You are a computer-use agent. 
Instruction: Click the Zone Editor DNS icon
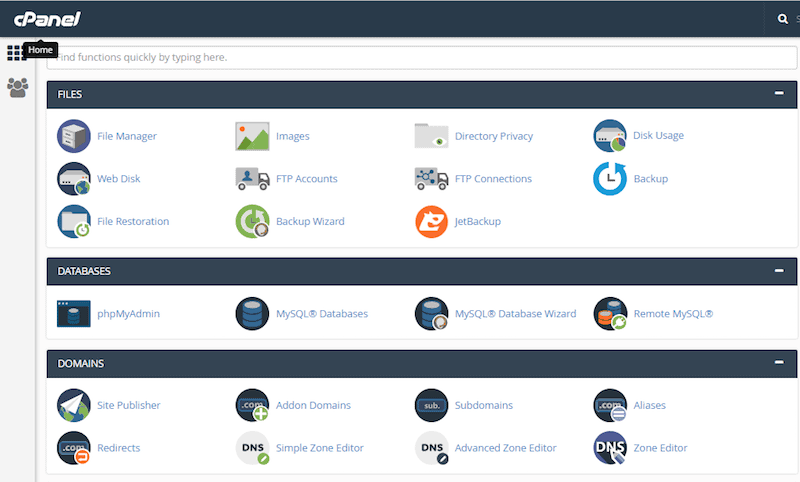[x=610, y=448]
